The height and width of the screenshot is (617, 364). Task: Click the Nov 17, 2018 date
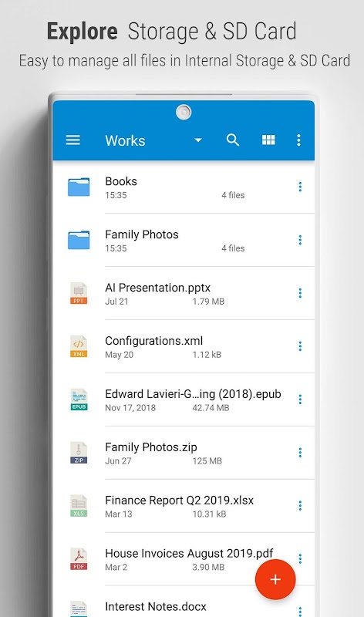coord(130,408)
